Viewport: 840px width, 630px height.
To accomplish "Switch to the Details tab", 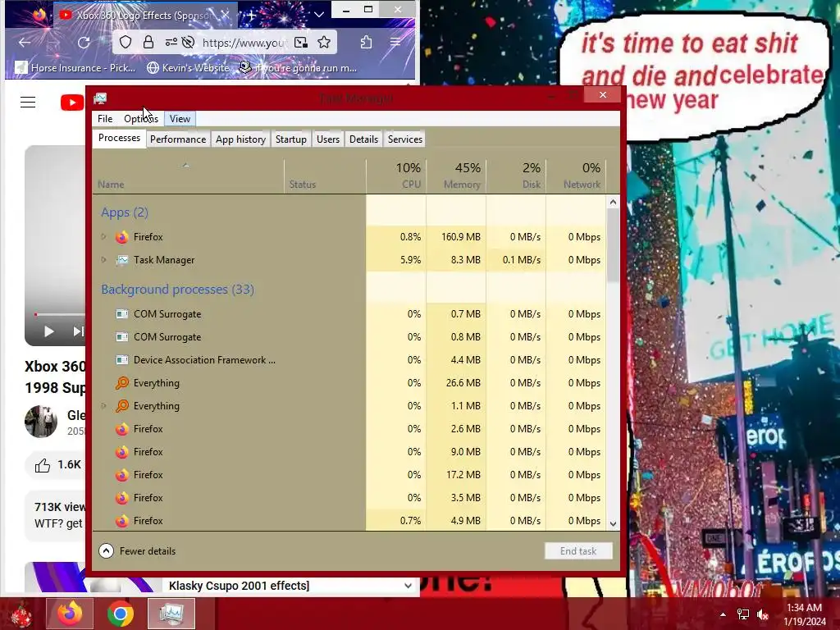I will click(x=363, y=139).
